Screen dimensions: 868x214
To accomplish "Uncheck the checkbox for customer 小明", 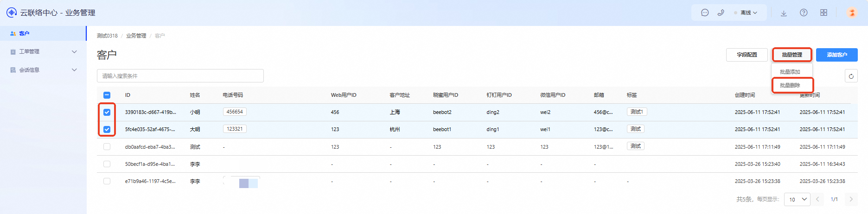I will (107, 112).
